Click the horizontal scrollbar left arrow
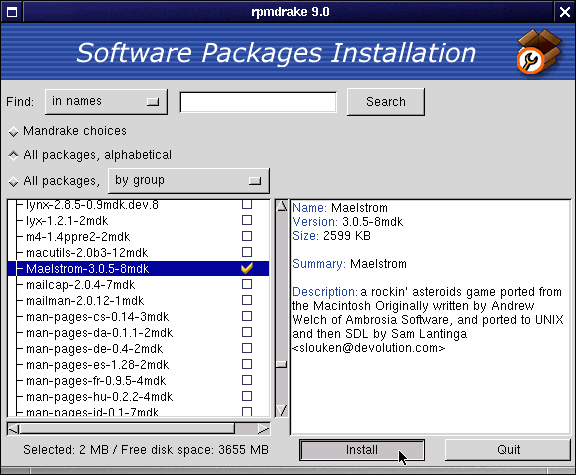Screen dimensions: 576x475 [x=14, y=429]
